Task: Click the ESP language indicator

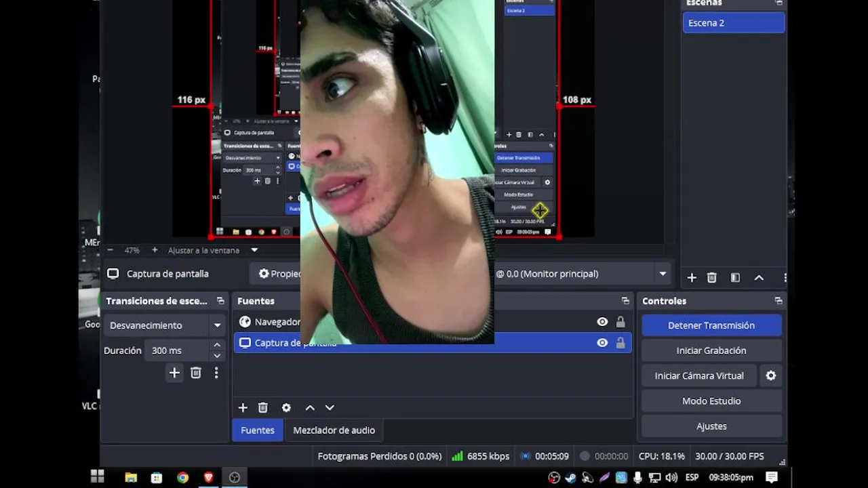Action: tap(692, 477)
